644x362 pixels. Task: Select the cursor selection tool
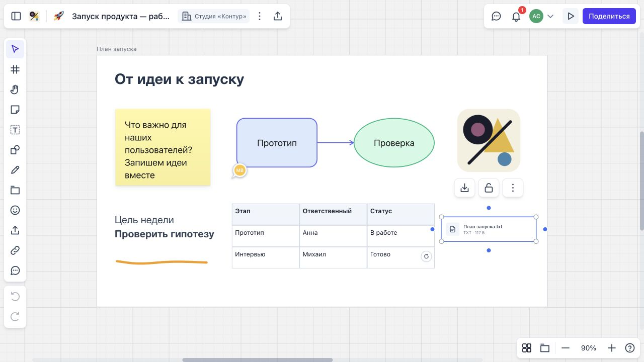[15, 49]
